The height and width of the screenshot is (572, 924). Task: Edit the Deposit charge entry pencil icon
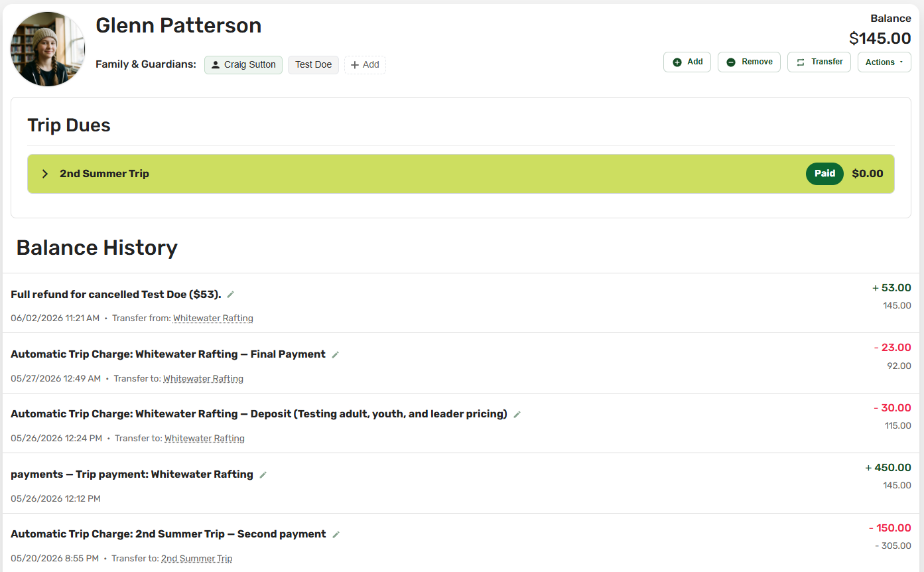tap(517, 415)
